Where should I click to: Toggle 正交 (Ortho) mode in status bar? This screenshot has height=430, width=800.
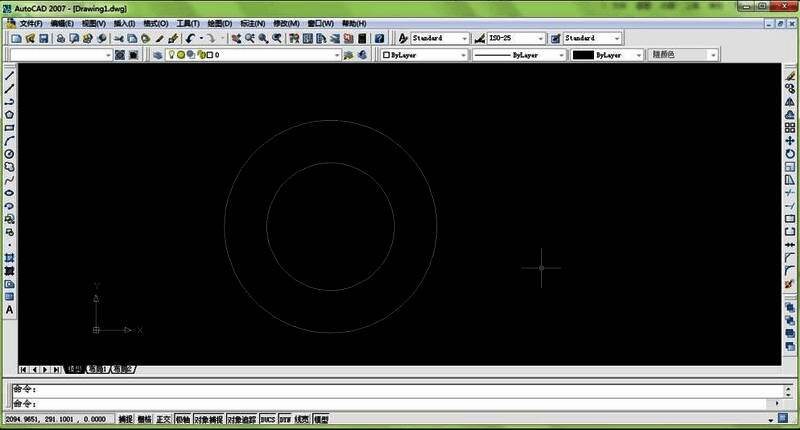tap(164, 419)
